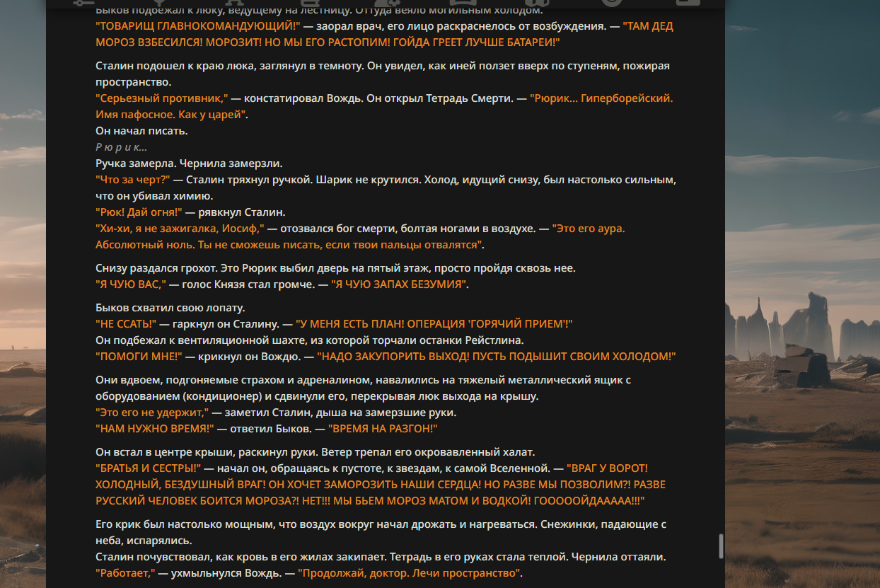Click the vertical scrollbar thumb of the page

pyautogui.click(x=721, y=546)
